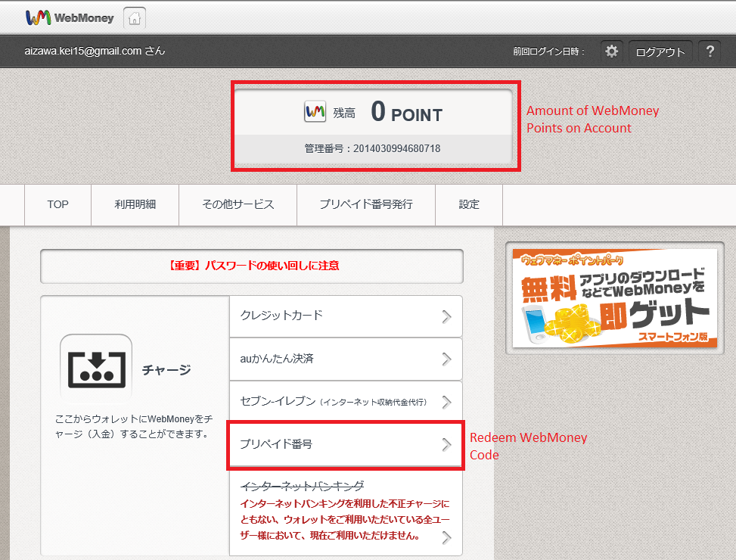Click the chevron on クレジットカード row
Image resolution: width=736 pixels, height=560 pixels.
tap(446, 317)
